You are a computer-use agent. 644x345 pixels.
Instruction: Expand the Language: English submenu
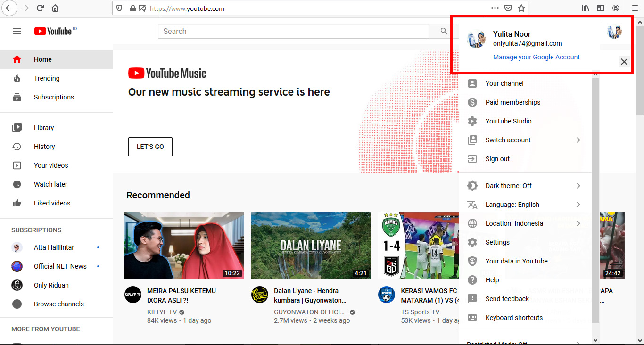click(512, 204)
